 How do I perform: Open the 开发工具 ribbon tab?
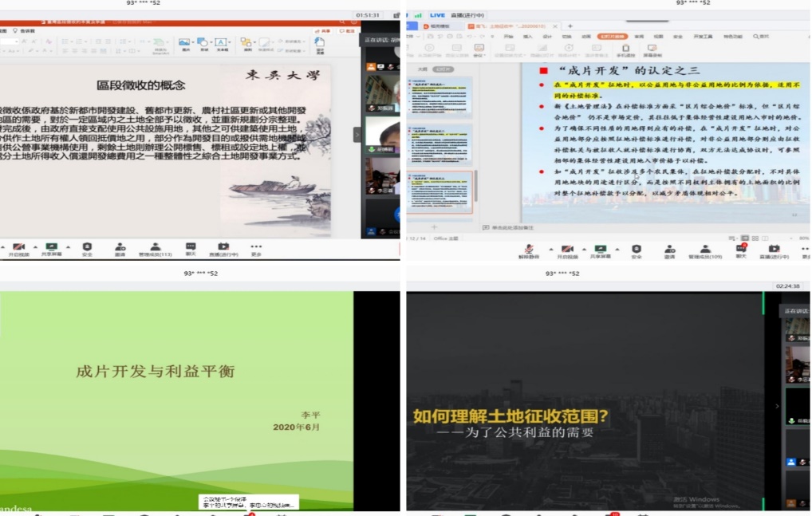tap(703, 36)
